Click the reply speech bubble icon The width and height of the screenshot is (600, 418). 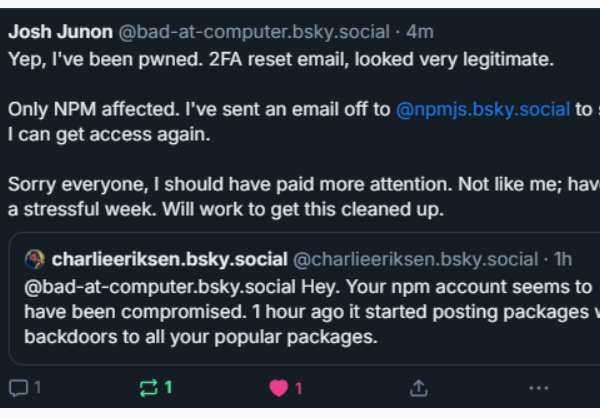pyautogui.click(x=18, y=387)
